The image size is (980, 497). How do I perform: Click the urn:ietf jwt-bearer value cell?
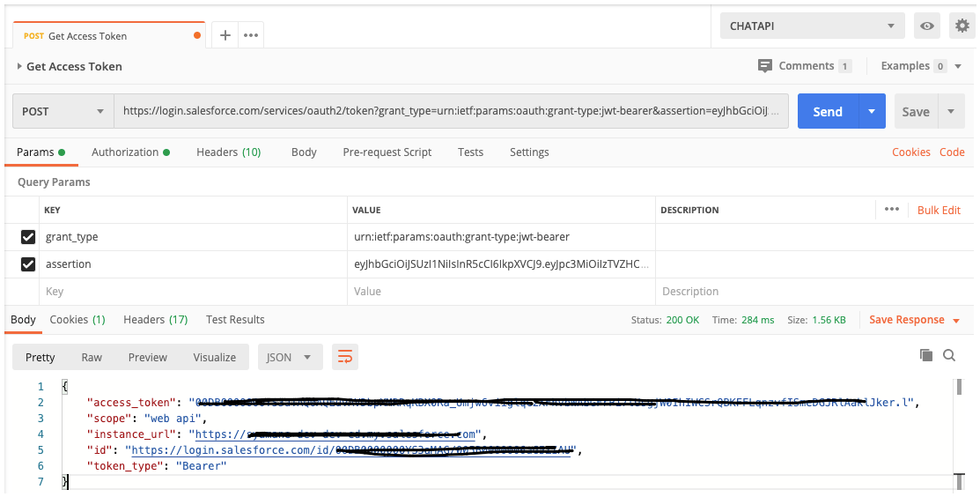pyautogui.click(x=501, y=237)
